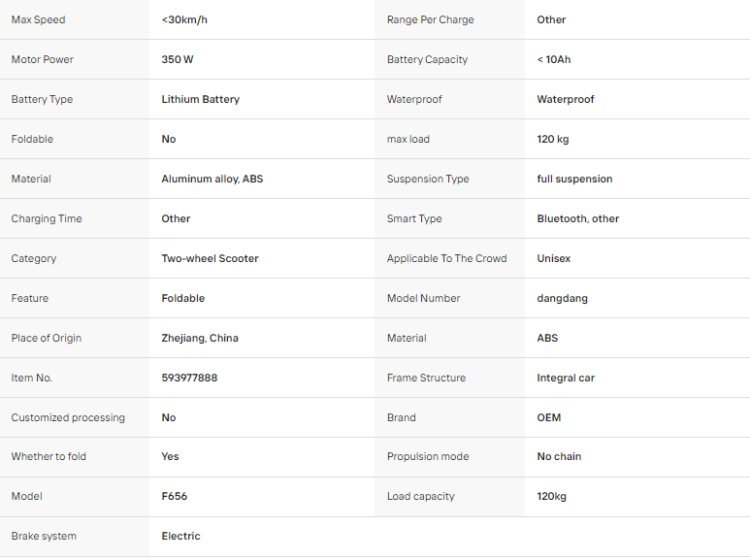Select the Brake system value Electric
The height and width of the screenshot is (560, 750).
[x=180, y=536]
